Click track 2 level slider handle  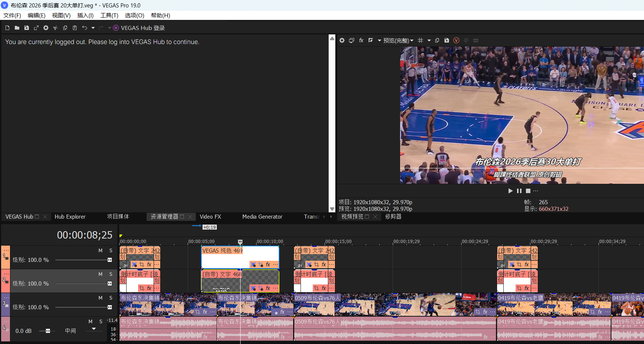coord(110,284)
